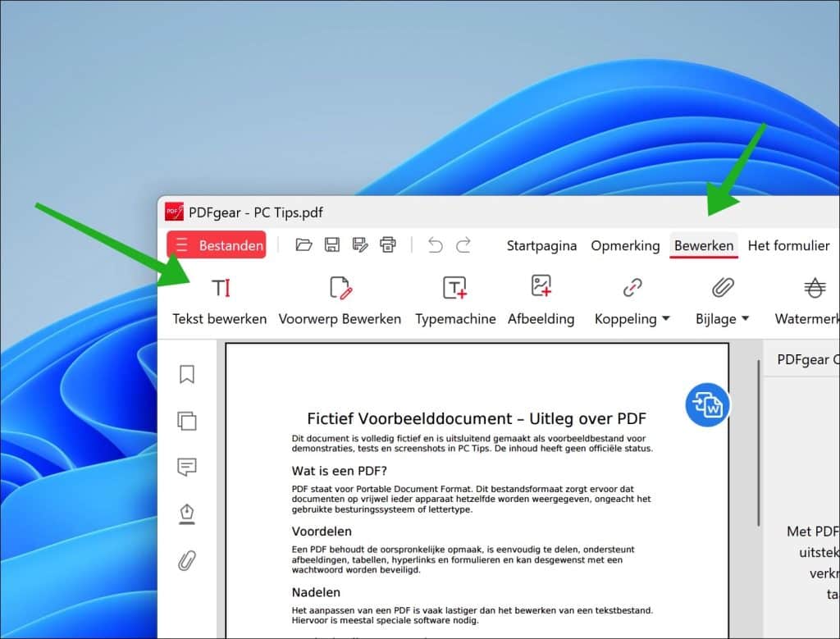
Task: Click the save-as icon with pencil
Action: (360, 244)
